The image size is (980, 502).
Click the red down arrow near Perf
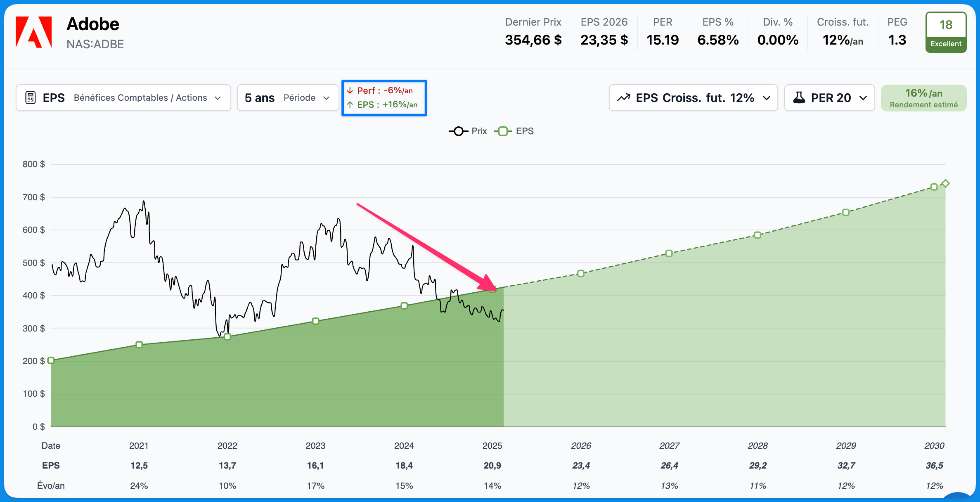pos(350,90)
